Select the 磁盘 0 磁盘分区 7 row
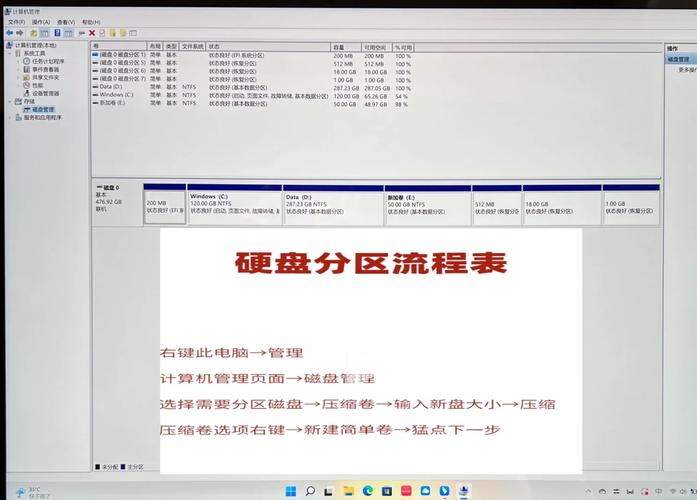 (x=251, y=79)
